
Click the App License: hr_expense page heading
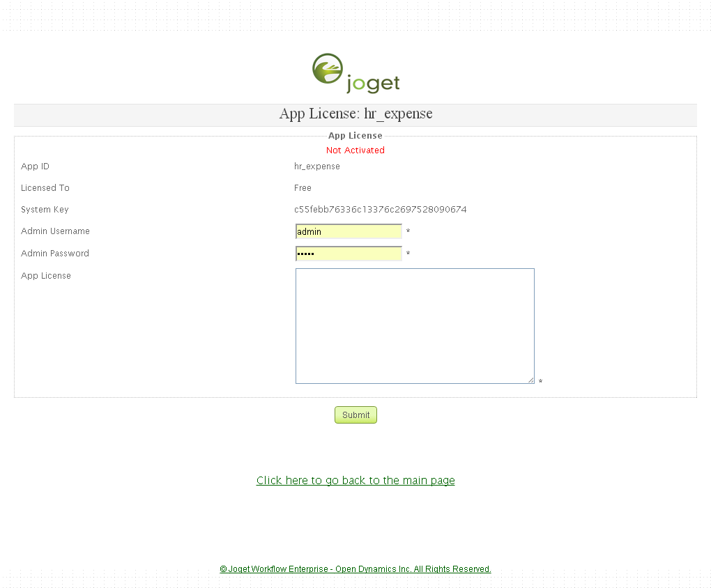click(355, 114)
